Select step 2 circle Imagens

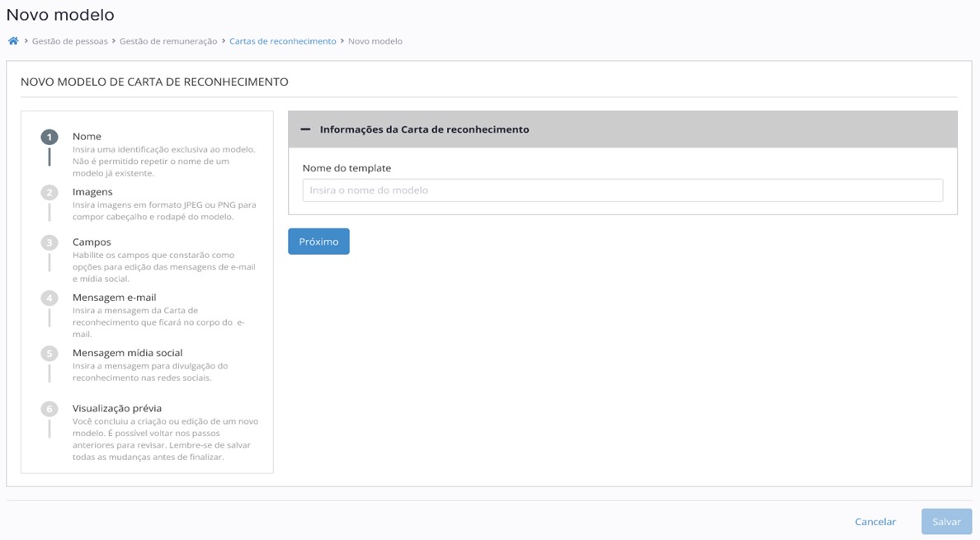(x=49, y=193)
